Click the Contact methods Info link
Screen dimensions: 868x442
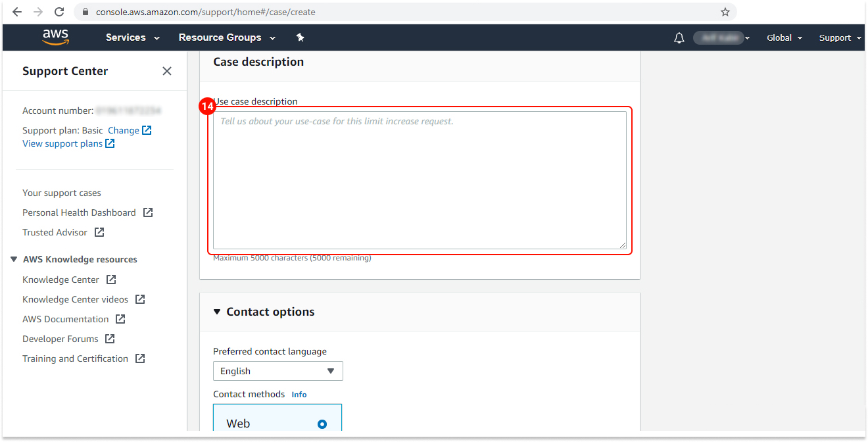tap(299, 395)
